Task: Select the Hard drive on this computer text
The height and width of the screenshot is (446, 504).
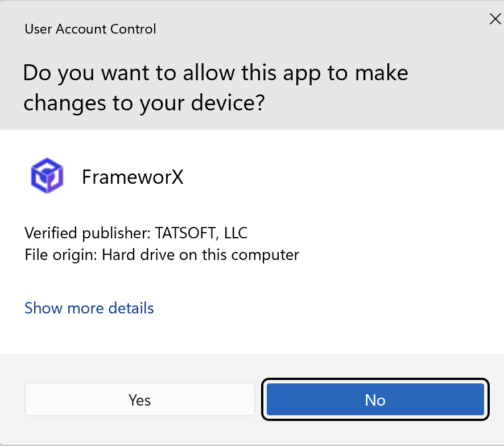Action: coord(200,255)
